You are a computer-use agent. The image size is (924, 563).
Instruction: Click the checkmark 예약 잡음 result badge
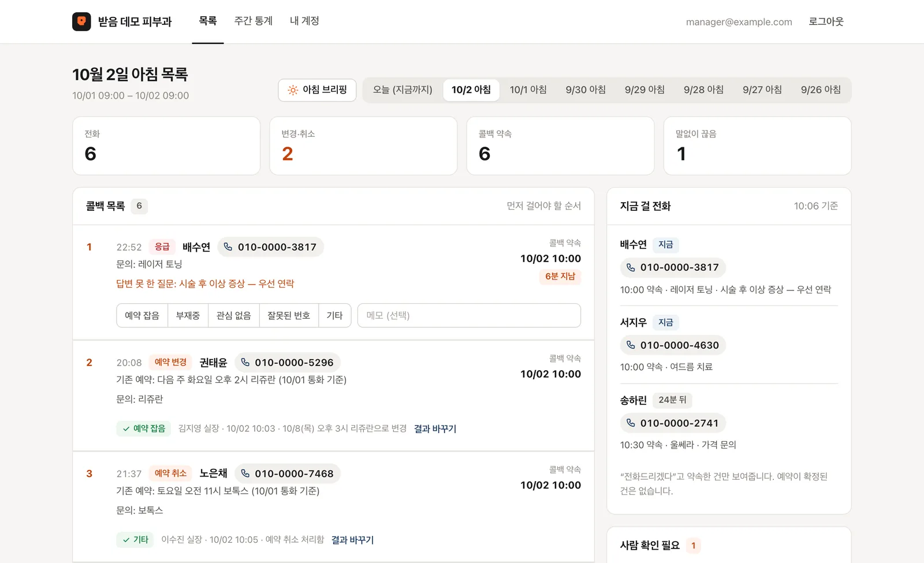(144, 428)
